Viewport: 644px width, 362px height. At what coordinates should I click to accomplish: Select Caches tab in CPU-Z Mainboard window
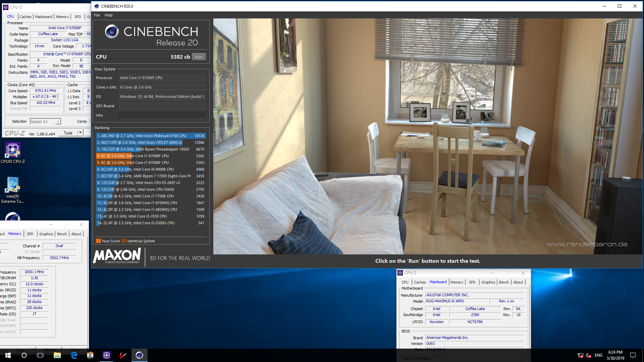pyautogui.click(x=420, y=282)
